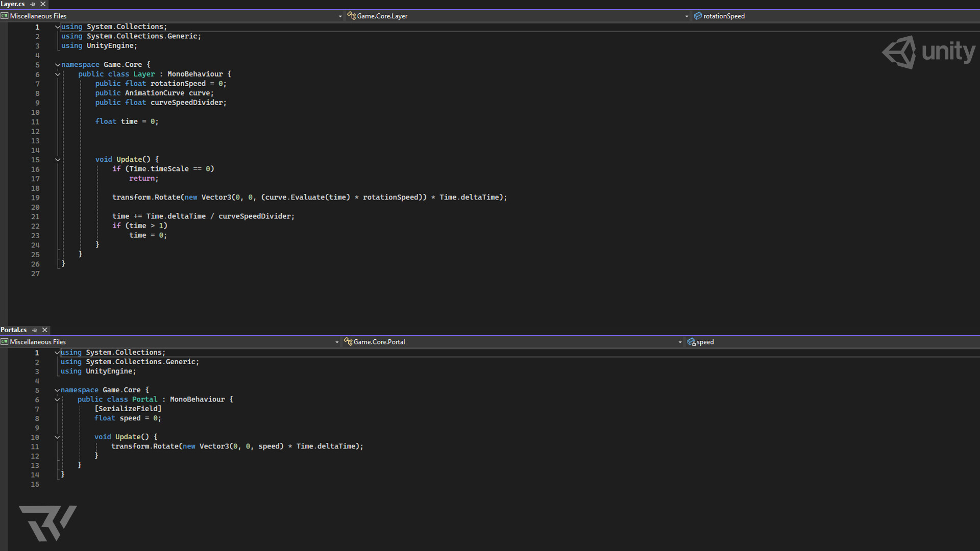Collapse namespace block in Portal.cs
Image resolution: width=980 pixels, height=551 pixels.
[x=57, y=390]
